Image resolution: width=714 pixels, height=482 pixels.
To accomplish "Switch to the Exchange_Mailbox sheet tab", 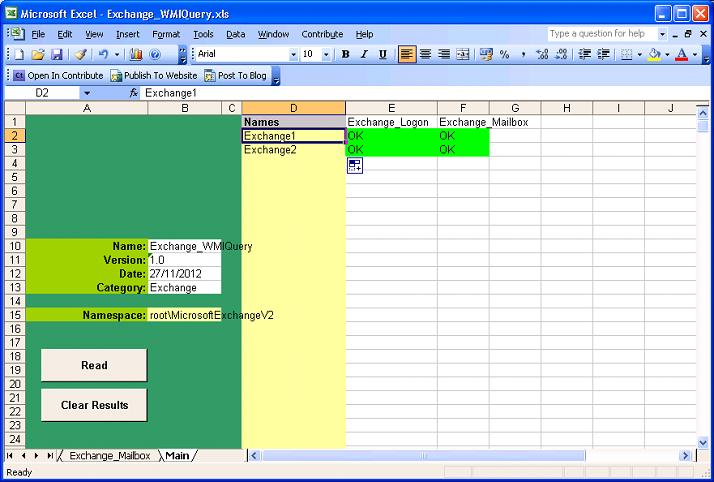I will point(109,456).
